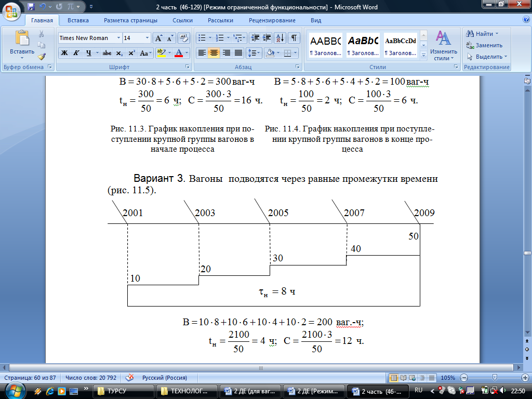The image size is (532, 399).
Task: Clear formatting icon
Action: pyautogui.click(x=183, y=37)
